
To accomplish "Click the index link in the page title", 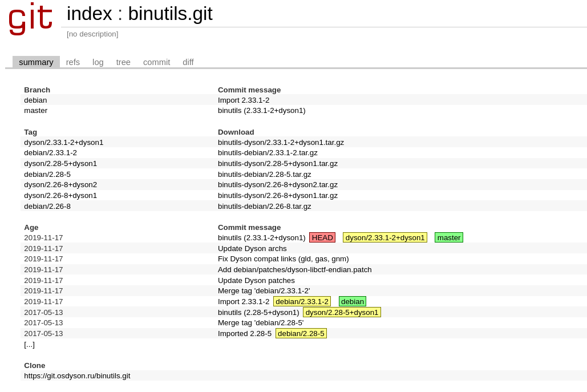I will [90, 14].
